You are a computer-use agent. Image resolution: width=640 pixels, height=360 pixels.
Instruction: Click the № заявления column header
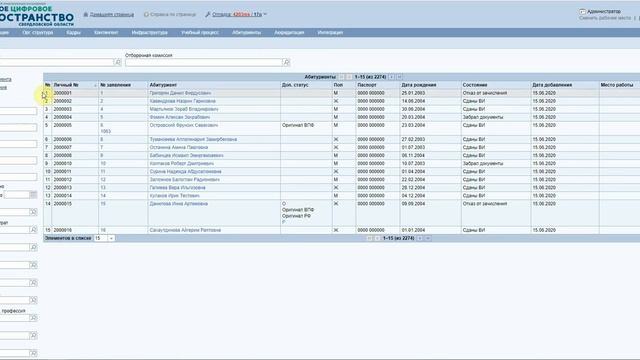[116, 85]
